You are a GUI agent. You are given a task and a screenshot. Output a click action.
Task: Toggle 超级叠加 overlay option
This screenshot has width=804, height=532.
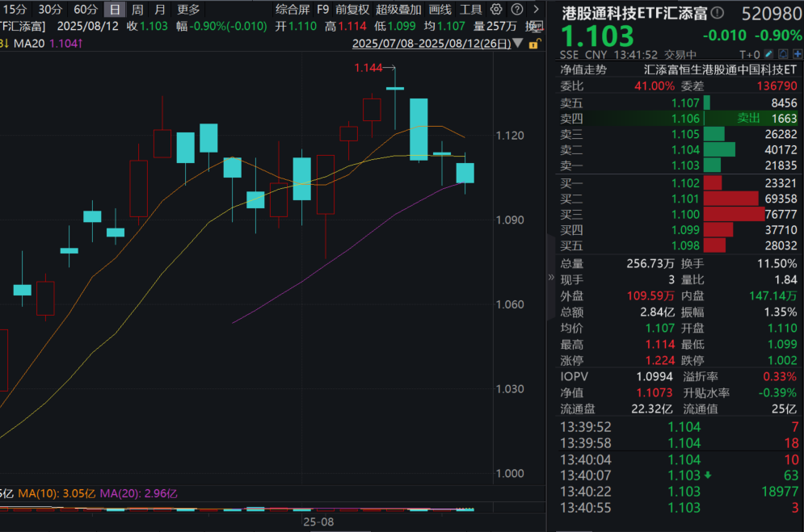[x=398, y=10]
